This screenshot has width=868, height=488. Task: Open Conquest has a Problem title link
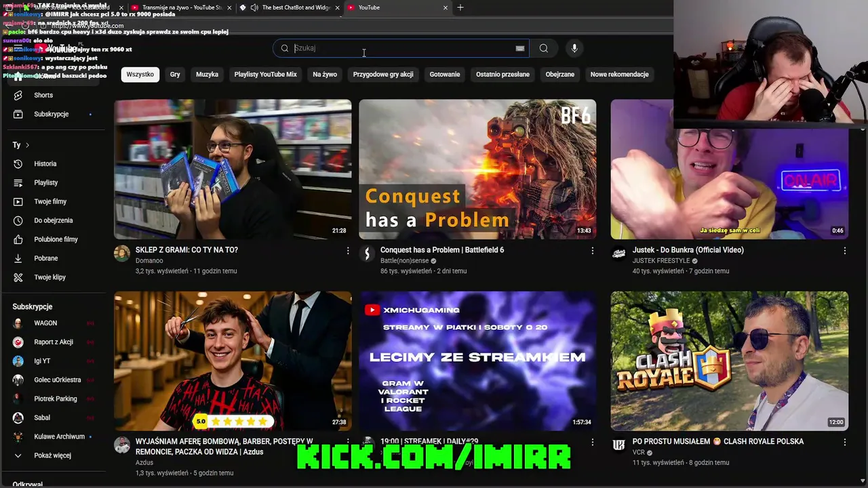[x=442, y=250]
